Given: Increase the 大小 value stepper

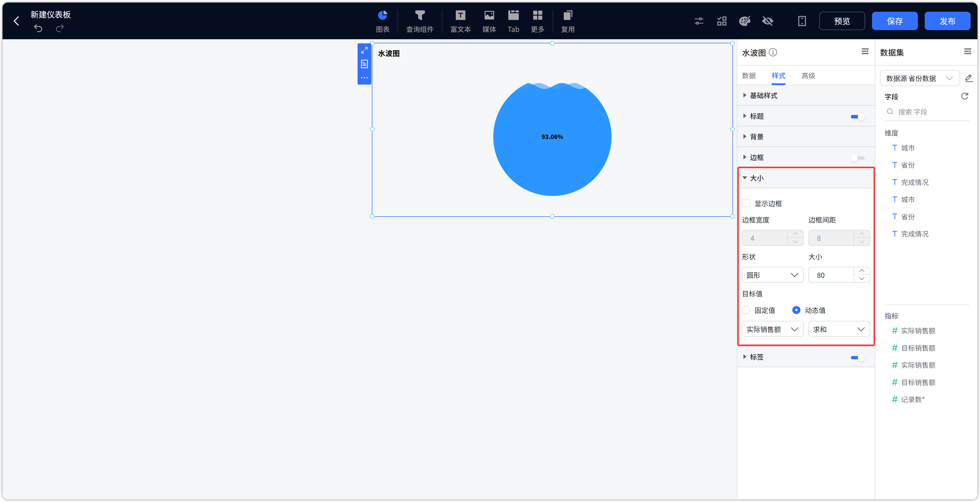Looking at the screenshot, I should [862, 271].
